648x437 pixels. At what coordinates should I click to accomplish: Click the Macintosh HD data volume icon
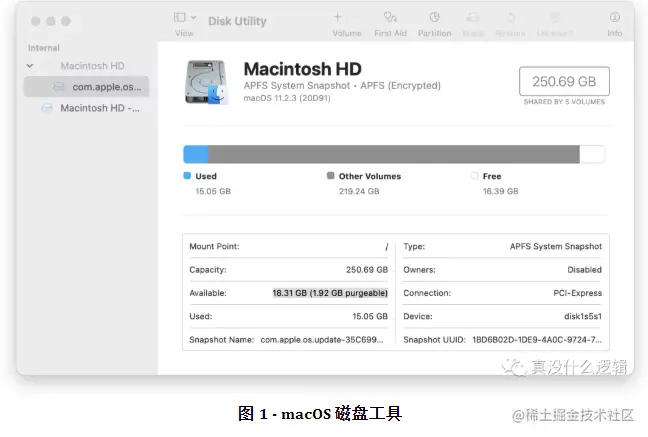click(x=47, y=108)
